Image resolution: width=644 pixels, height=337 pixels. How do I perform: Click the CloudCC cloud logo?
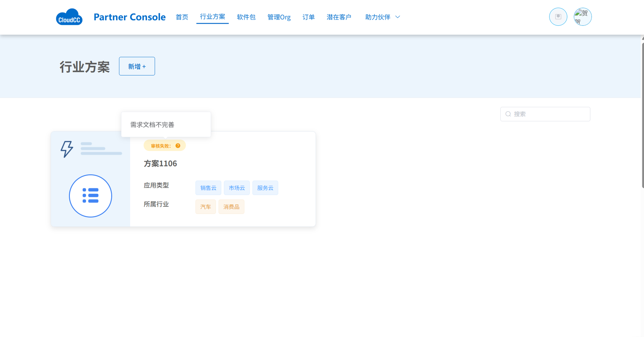tap(69, 17)
